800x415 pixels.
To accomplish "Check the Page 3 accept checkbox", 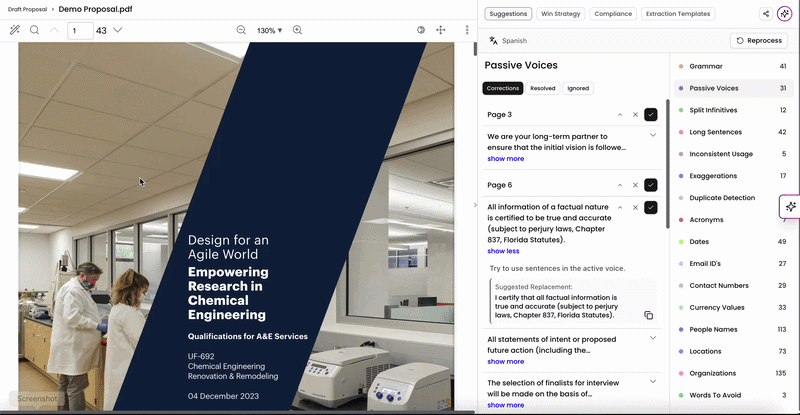I will [x=651, y=114].
